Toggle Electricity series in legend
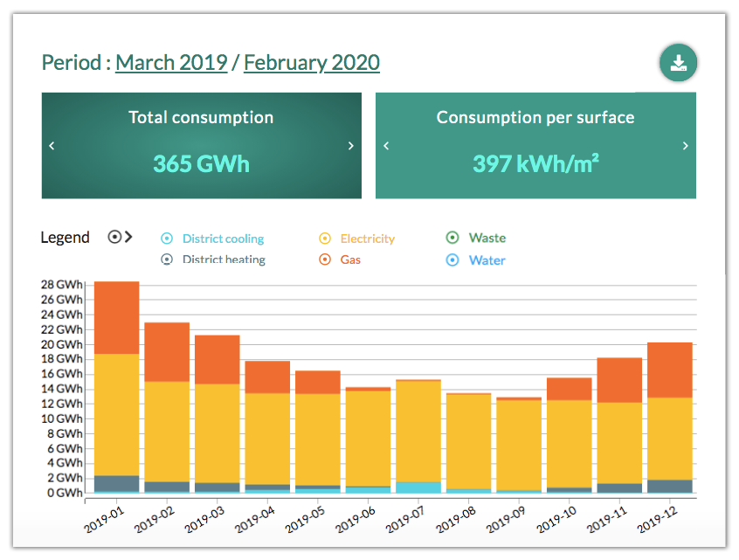This screenshot has width=739, height=560. pyautogui.click(x=325, y=239)
